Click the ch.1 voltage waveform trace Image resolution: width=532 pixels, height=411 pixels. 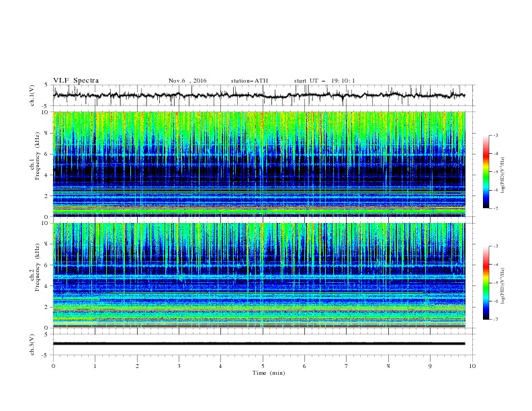pos(259,95)
